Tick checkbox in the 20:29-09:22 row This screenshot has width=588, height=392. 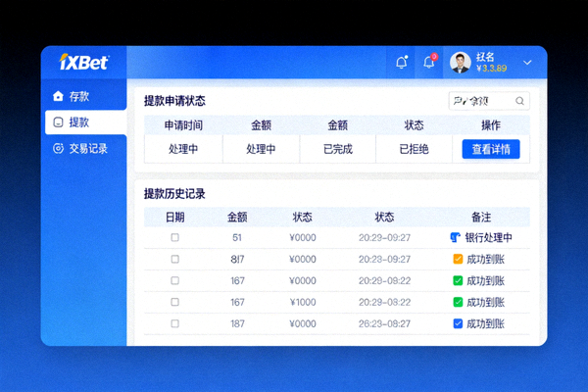[174, 280]
